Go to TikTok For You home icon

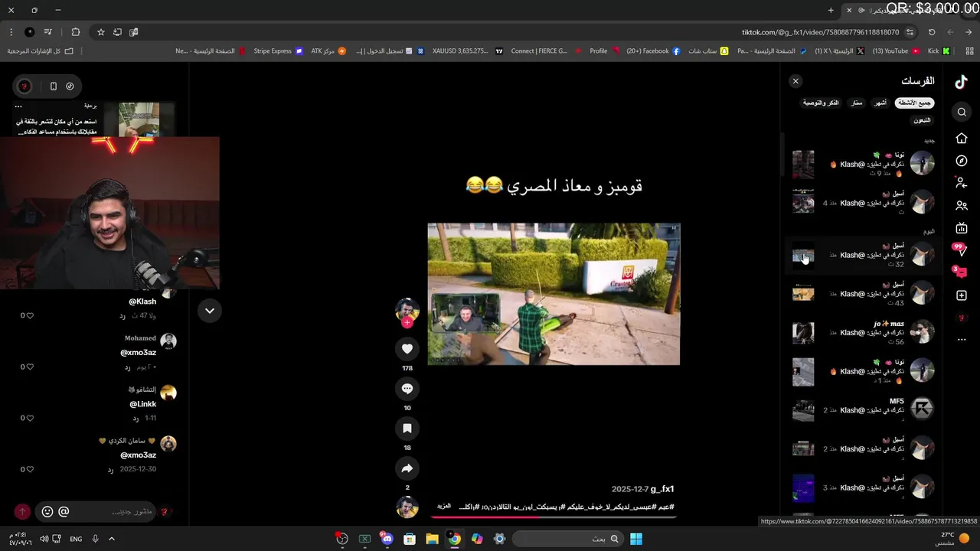tap(962, 139)
